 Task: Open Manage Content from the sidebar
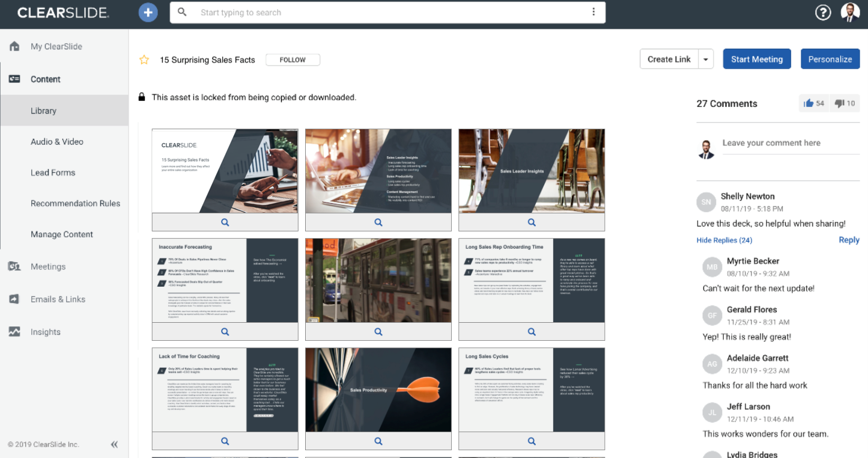coord(61,234)
